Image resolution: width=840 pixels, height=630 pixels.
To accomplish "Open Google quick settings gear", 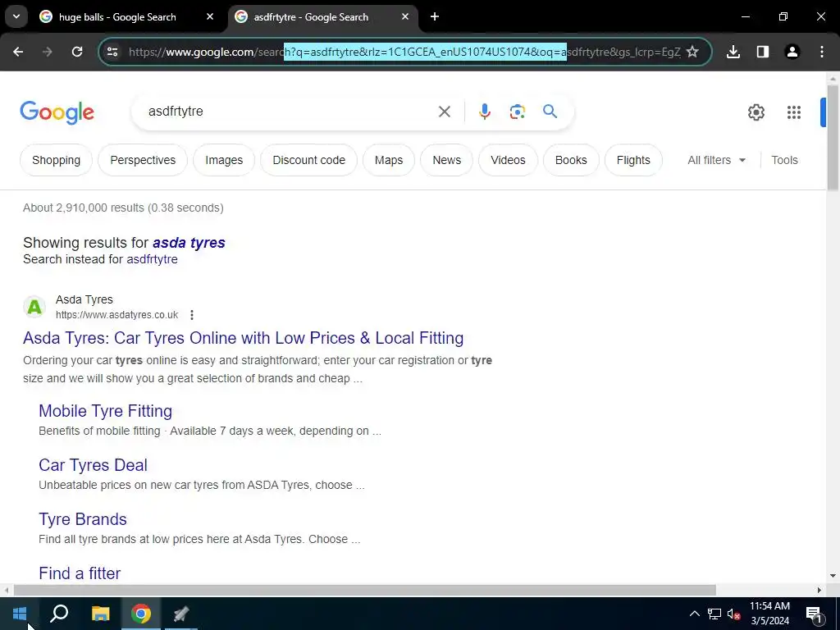I will [x=756, y=112].
